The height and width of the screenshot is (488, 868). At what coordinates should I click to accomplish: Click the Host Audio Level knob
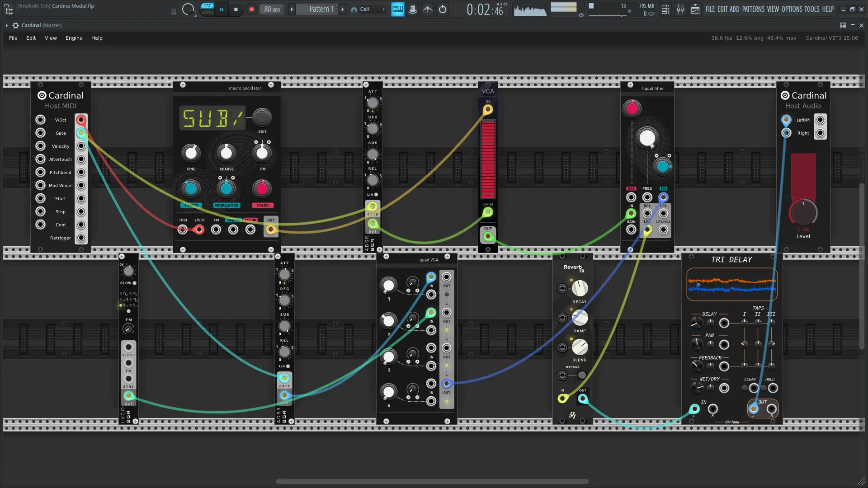(x=803, y=213)
